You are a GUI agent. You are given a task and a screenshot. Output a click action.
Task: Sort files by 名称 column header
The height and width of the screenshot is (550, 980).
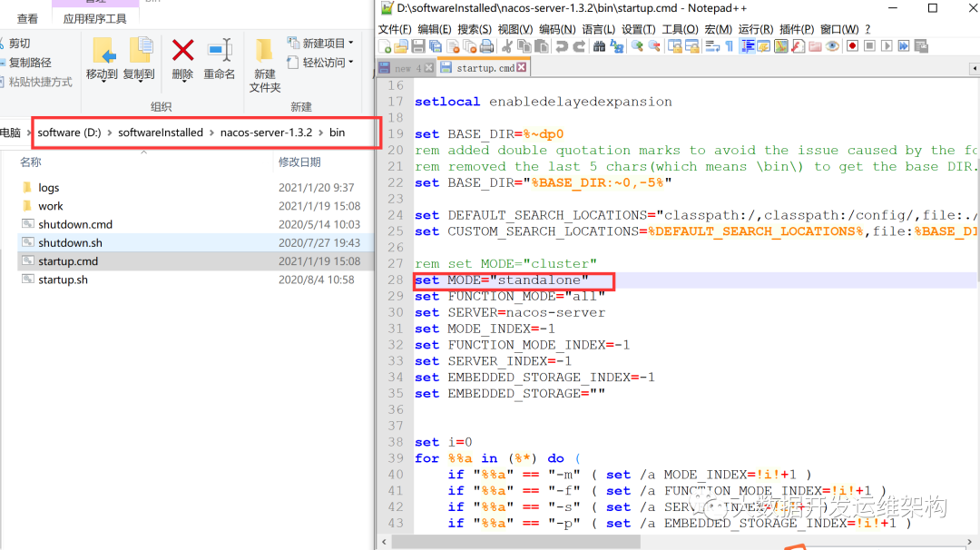pyautogui.click(x=31, y=162)
